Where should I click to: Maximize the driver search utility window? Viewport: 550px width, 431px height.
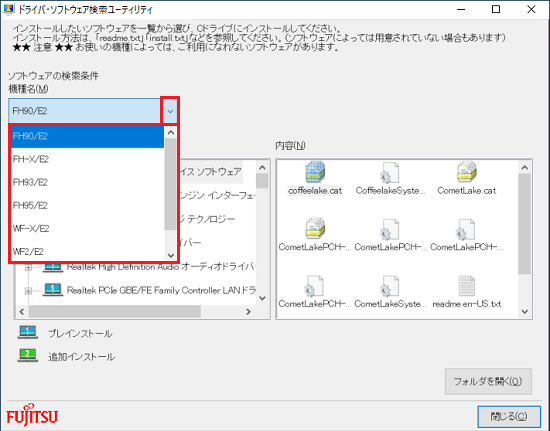click(x=496, y=9)
